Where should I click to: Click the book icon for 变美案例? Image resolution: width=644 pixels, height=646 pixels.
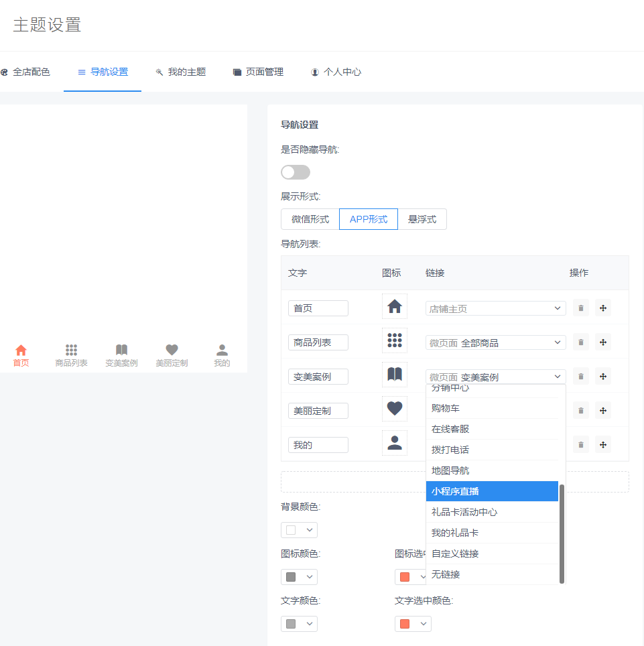pos(394,375)
